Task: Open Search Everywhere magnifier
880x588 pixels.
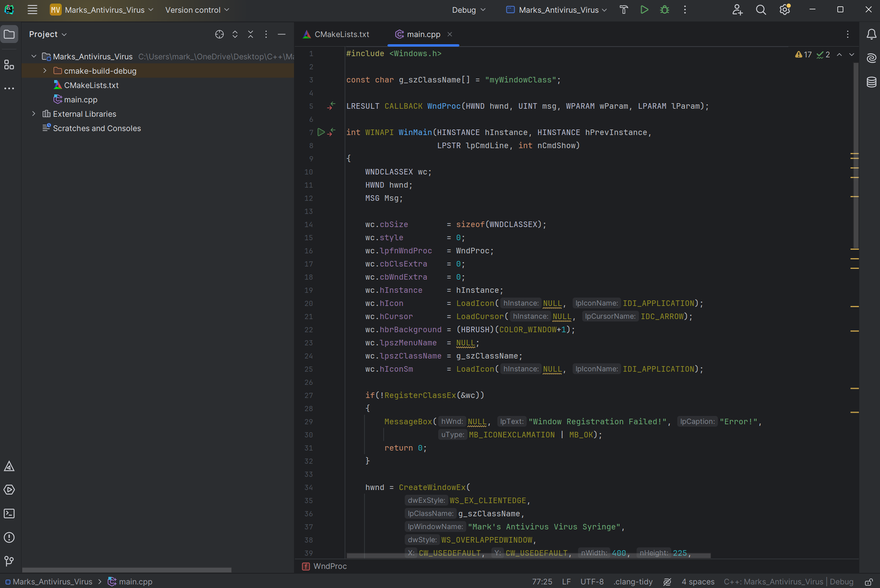Action: click(761, 10)
